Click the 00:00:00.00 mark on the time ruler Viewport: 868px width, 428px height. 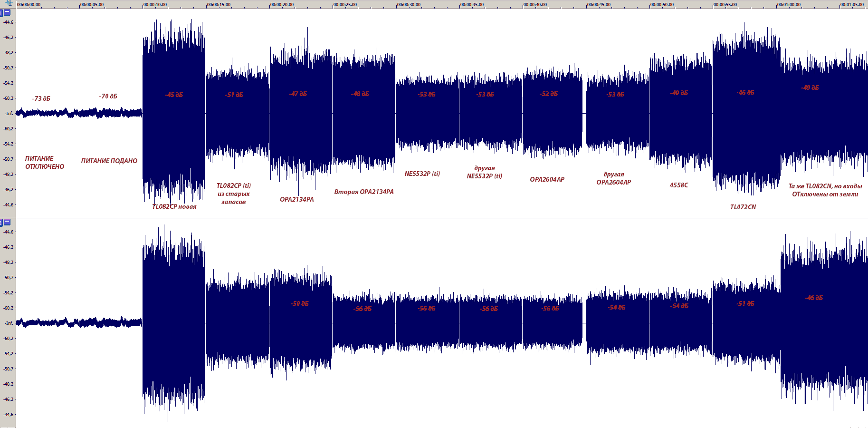pyautogui.click(x=29, y=5)
